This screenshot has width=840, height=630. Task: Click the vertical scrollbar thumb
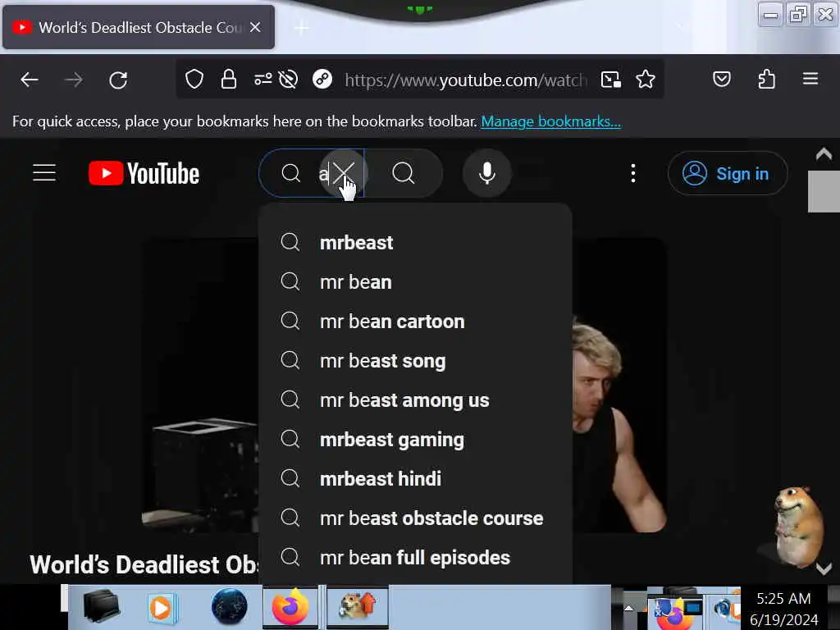824,191
